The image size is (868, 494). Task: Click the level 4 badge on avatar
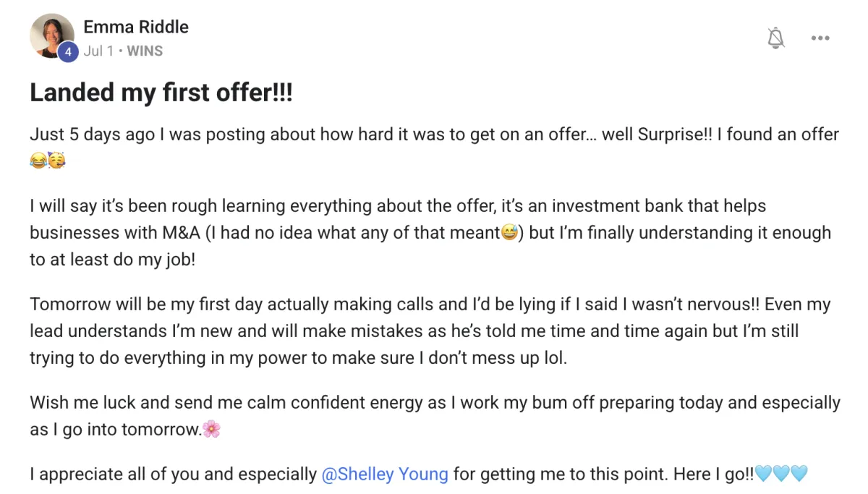67,52
